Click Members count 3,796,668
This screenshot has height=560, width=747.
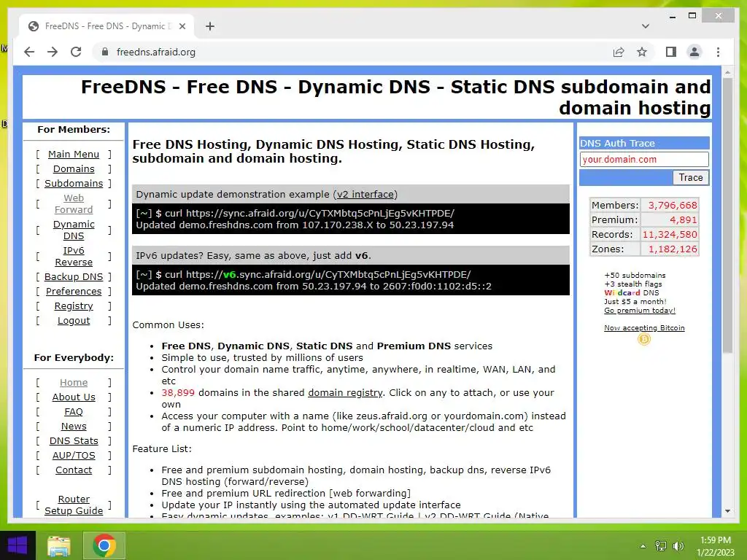coord(672,205)
